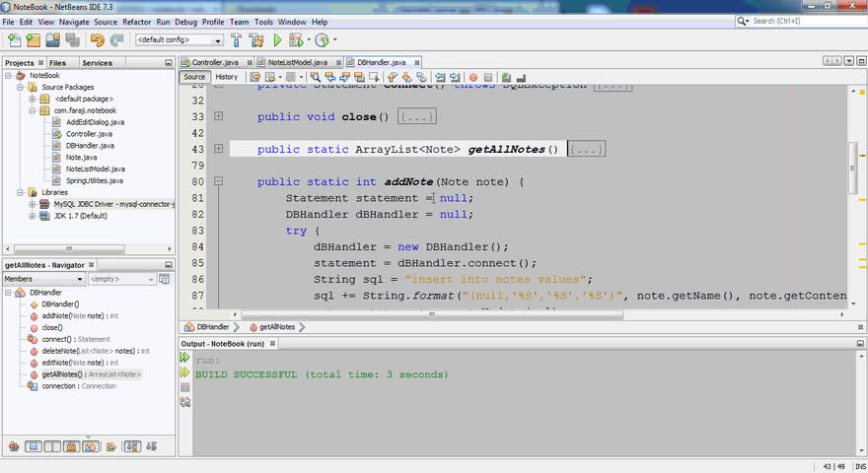
Task: Click the New Project toolbar icon
Action: [x=34, y=39]
